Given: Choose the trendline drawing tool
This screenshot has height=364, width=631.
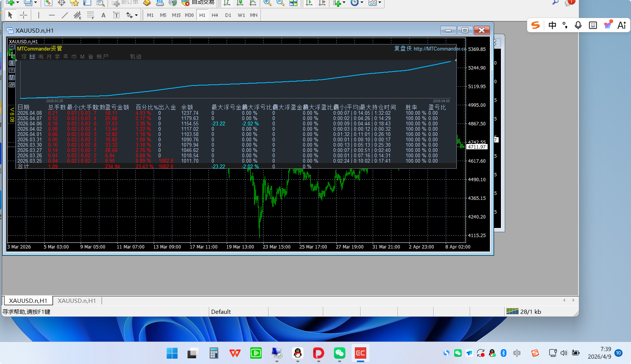Looking at the screenshot, I should click(65, 15).
